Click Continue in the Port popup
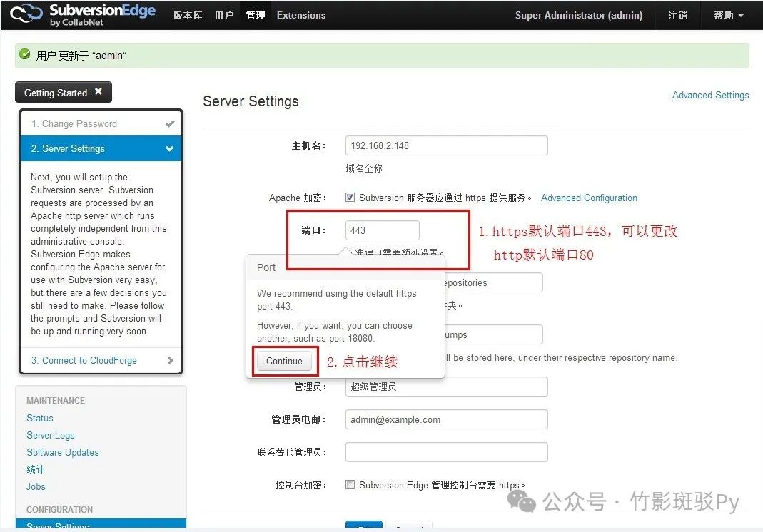763x532 pixels. click(x=284, y=362)
